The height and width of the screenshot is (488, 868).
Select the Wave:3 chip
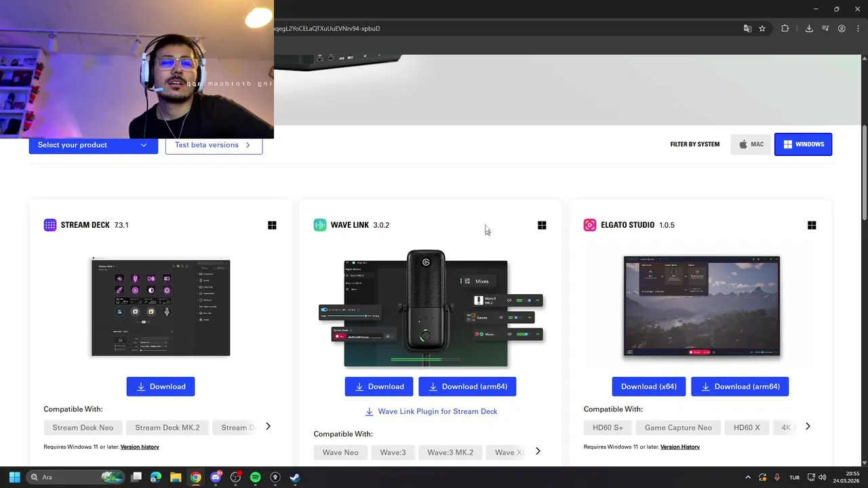tap(393, 452)
